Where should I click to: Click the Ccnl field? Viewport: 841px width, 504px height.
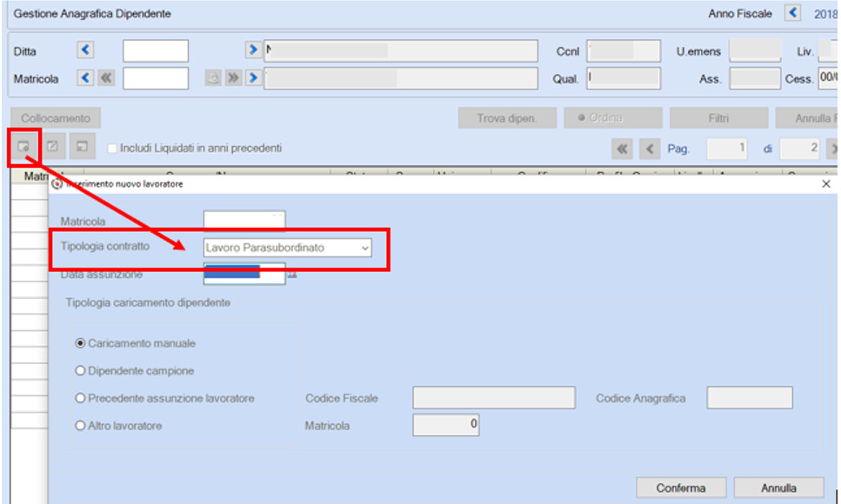(624, 51)
